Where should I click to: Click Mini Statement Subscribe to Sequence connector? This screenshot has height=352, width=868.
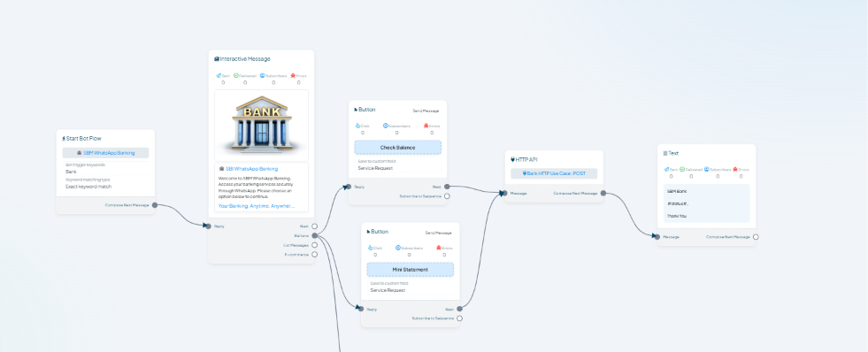tap(459, 318)
